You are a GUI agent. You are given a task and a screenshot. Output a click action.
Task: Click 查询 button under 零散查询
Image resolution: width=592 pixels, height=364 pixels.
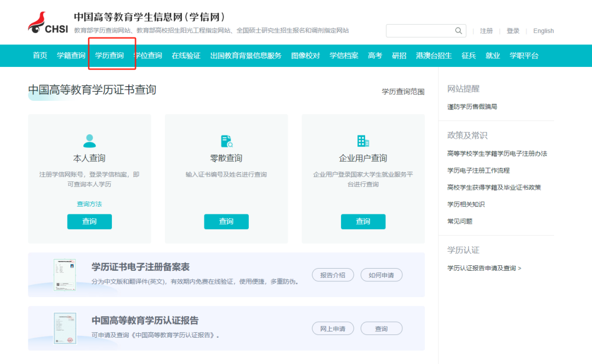226,221
